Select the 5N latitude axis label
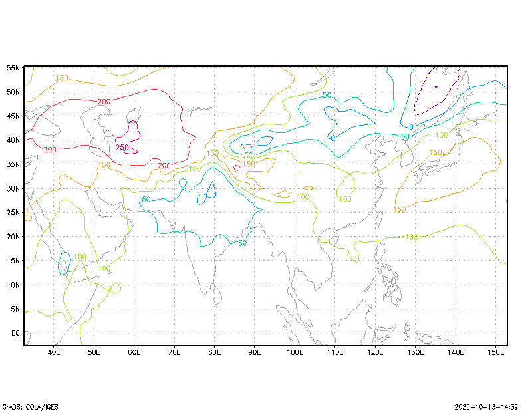 [15, 309]
